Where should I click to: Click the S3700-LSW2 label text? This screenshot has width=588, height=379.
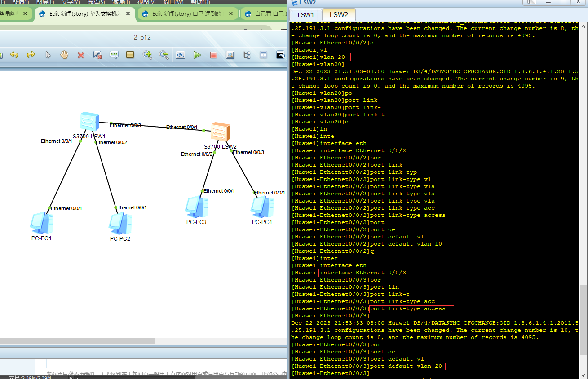tap(220, 146)
